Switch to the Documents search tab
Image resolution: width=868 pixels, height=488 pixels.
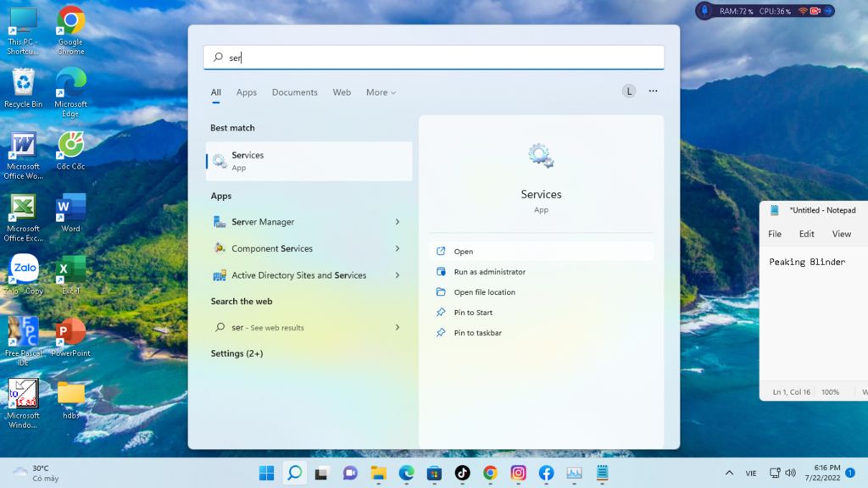click(x=294, y=92)
